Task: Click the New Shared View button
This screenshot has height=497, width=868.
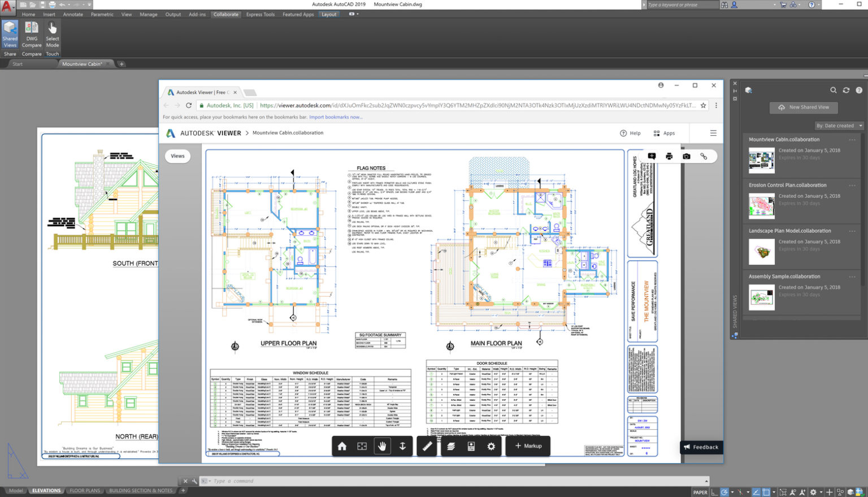Action: pos(804,107)
